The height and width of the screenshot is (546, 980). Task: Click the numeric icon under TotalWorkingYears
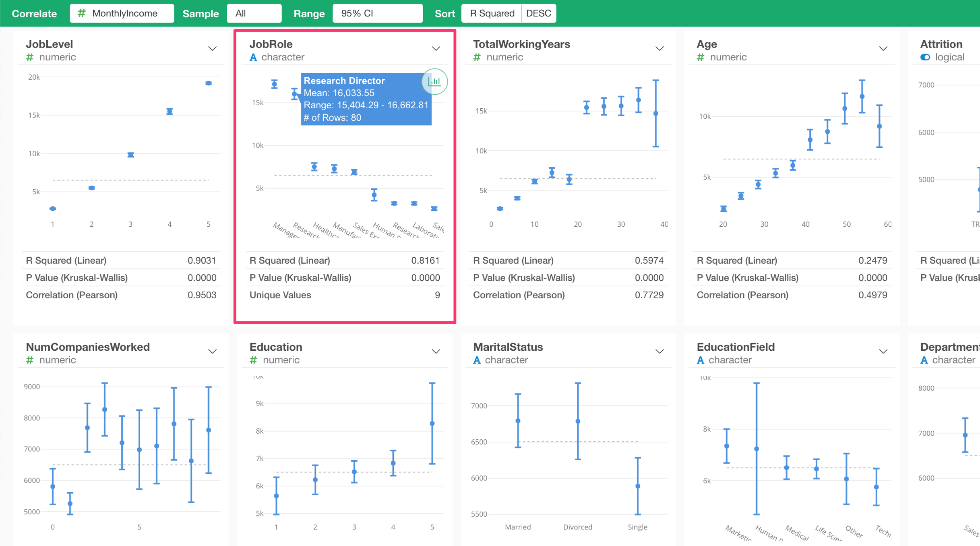click(x=477, y=57)
